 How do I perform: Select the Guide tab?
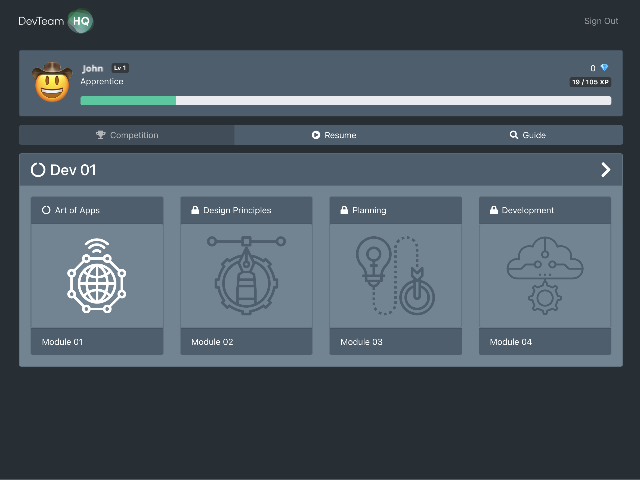(527, 135)
